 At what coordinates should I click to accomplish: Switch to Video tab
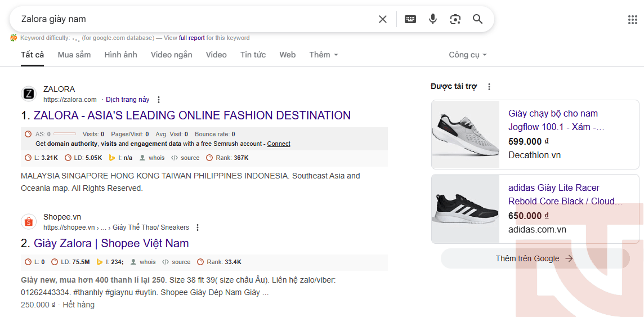pyautogui.click(x=216, y=55)
